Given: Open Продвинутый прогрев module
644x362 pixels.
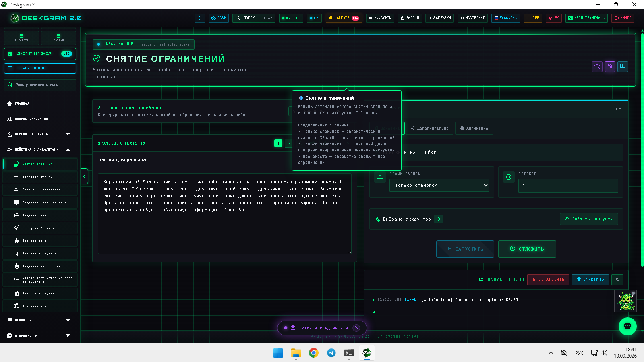Looking at the screenshot, I should tap(40, 267).
